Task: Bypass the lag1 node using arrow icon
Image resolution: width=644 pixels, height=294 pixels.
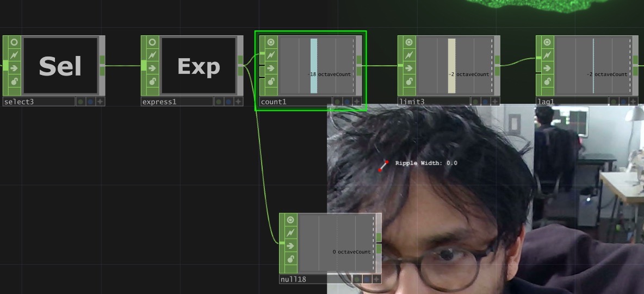Action: coord(547,68)
